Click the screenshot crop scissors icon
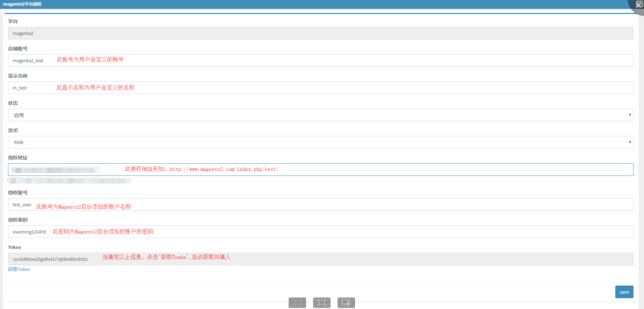 point(346,303)
